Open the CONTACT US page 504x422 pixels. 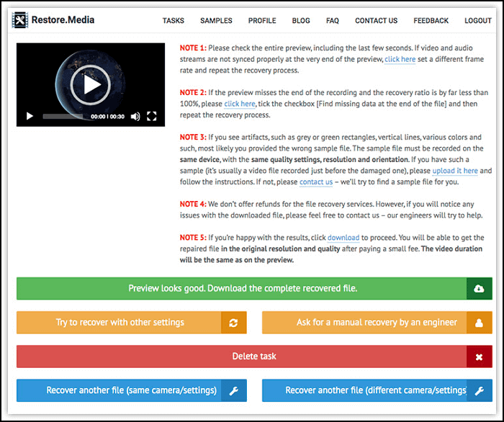point(376,21)
